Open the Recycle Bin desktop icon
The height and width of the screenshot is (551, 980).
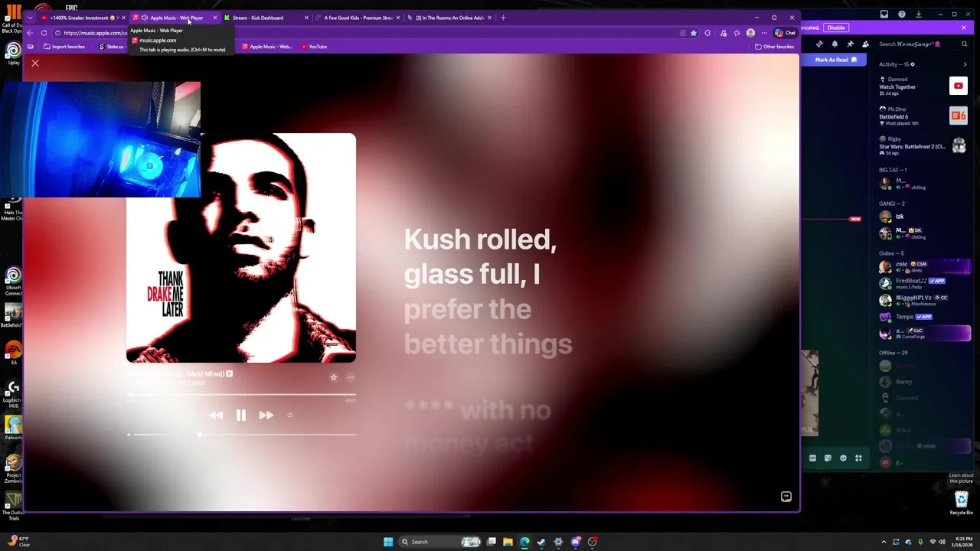click(962, 504)
